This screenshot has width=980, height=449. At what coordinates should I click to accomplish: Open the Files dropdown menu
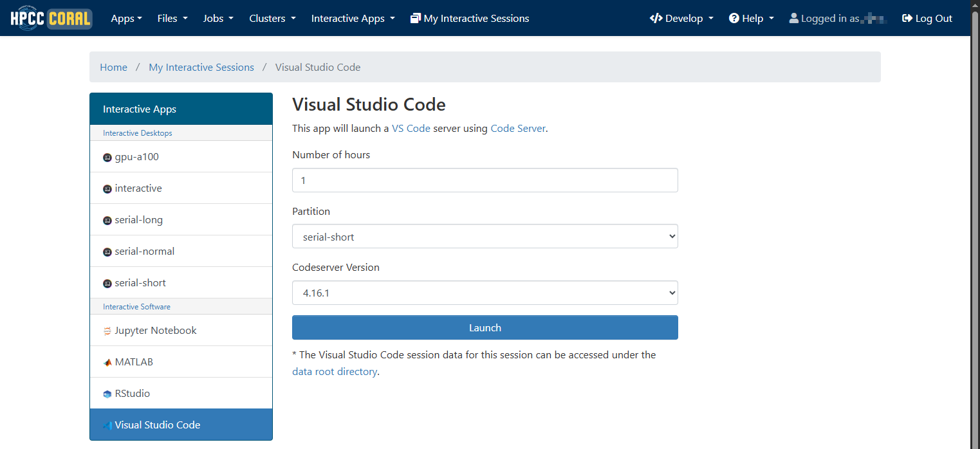(172, 18)
